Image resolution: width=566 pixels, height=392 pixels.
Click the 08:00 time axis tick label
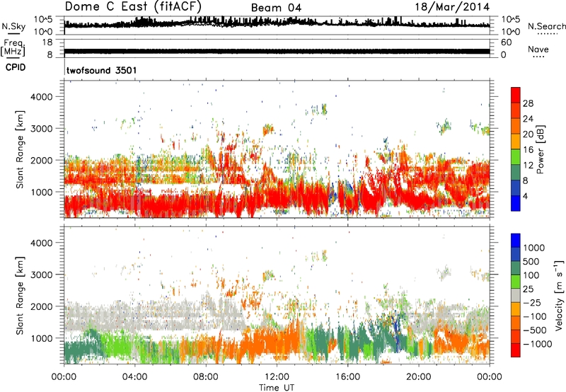206,377
